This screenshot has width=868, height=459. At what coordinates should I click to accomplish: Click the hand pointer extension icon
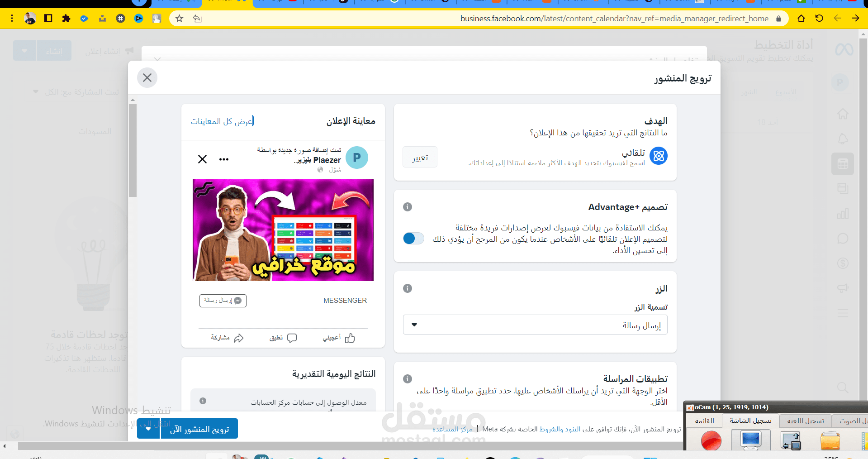pos(157,19)
